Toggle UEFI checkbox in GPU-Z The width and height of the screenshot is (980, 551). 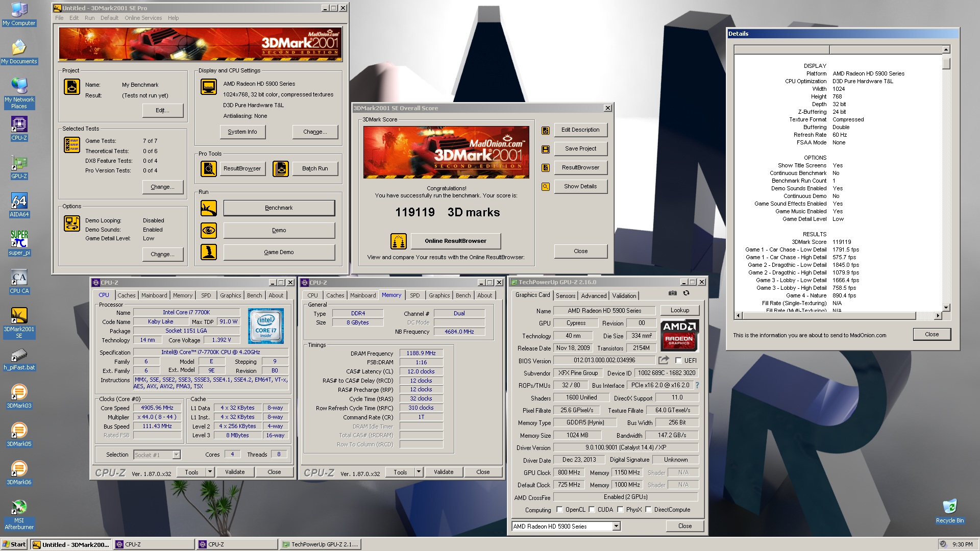point(678,361)
